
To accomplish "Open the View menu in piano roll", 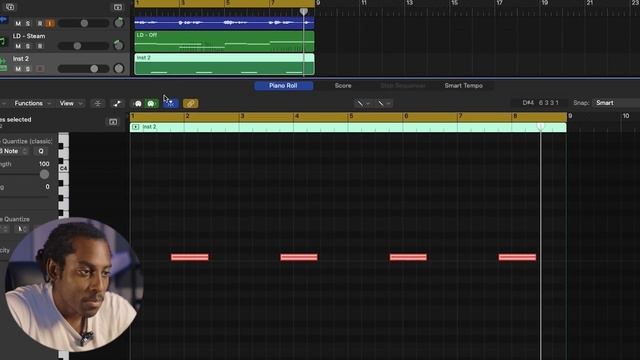I will [x=71, y=103].
